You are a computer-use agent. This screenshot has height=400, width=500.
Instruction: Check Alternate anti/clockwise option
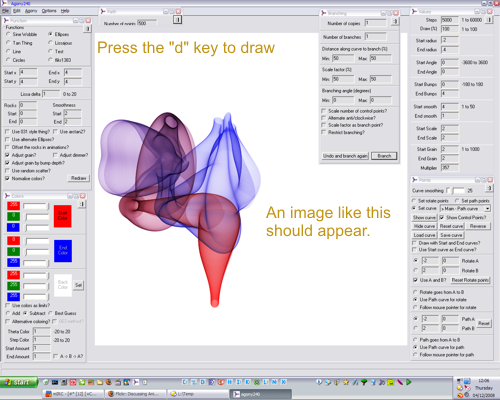[x=323, y=118]
